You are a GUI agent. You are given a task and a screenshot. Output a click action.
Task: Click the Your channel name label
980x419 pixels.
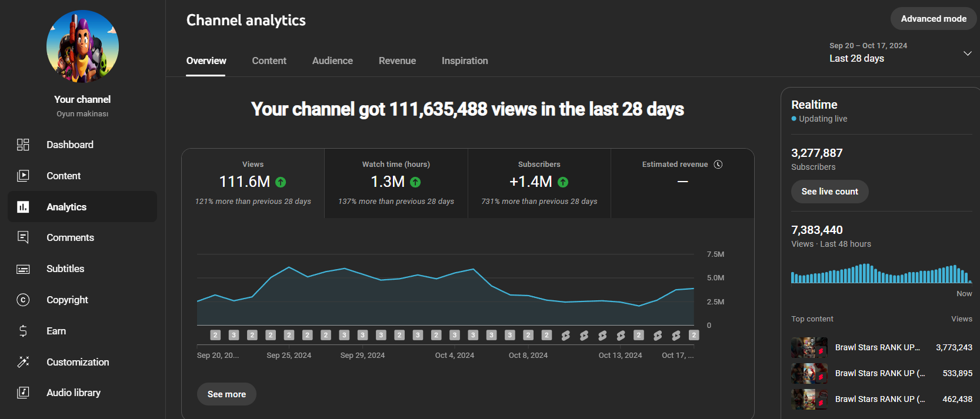[x=82, y=99]
